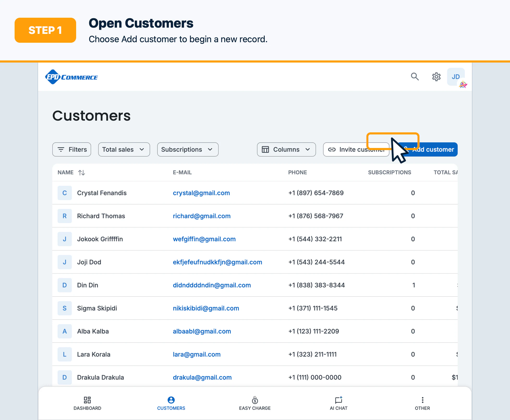Click the EPD Commerce logo
510x420 pixels.
pos(71,77)
